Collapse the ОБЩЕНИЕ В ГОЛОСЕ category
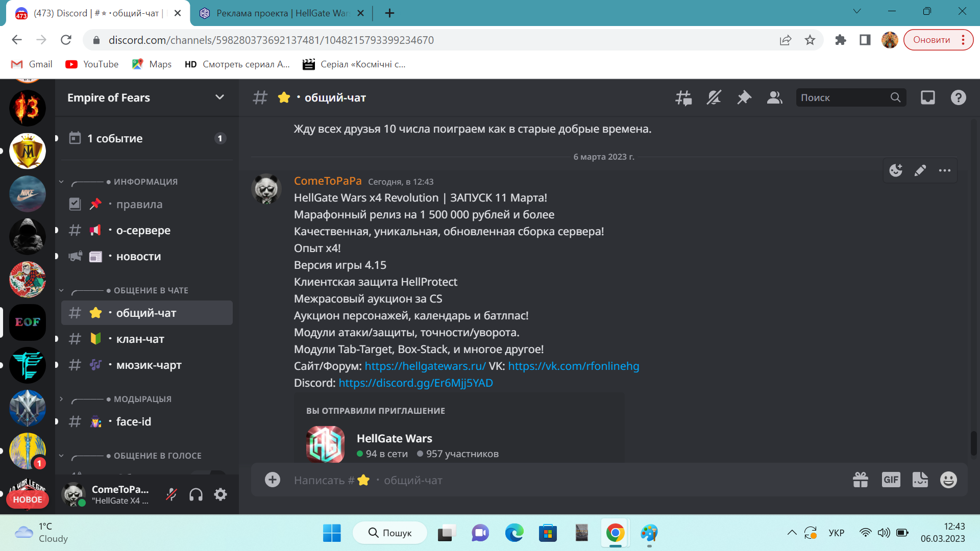The image size is (980, 551). pyautogui.click(x=130, y=456)
